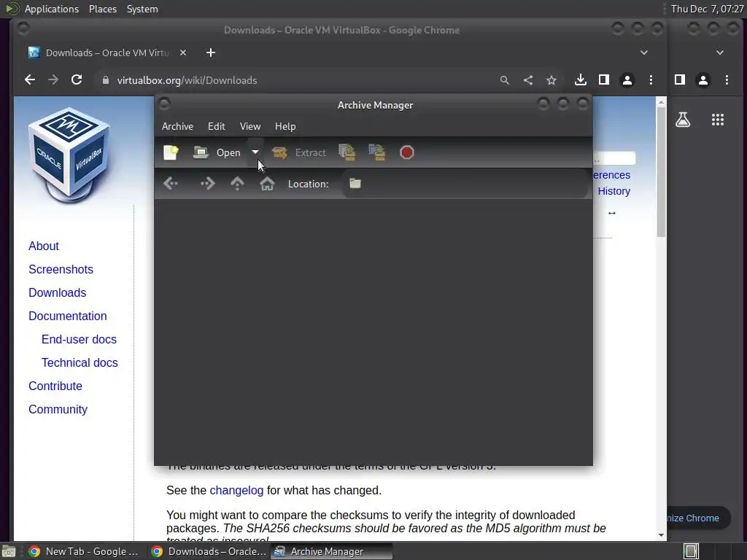This screenshot has width=747, height=560.
Task: Bookmark this page with the star icon
Action: click(551, 80)
